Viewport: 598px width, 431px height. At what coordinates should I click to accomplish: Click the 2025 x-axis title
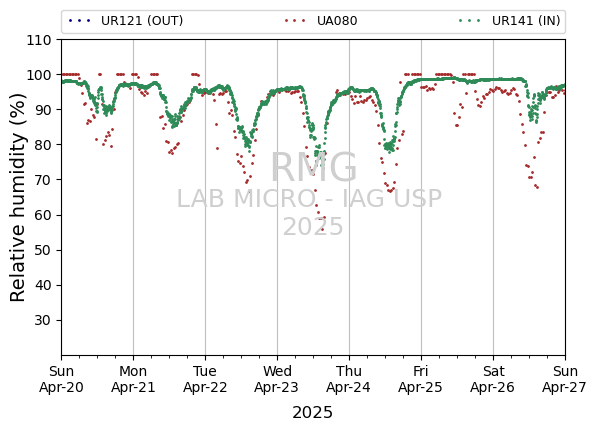pos(312,413)
